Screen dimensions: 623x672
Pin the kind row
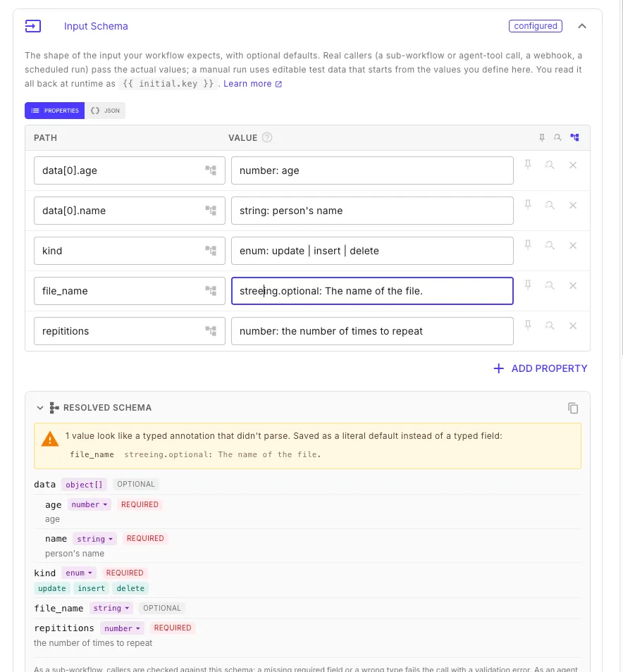pos(528,245)
